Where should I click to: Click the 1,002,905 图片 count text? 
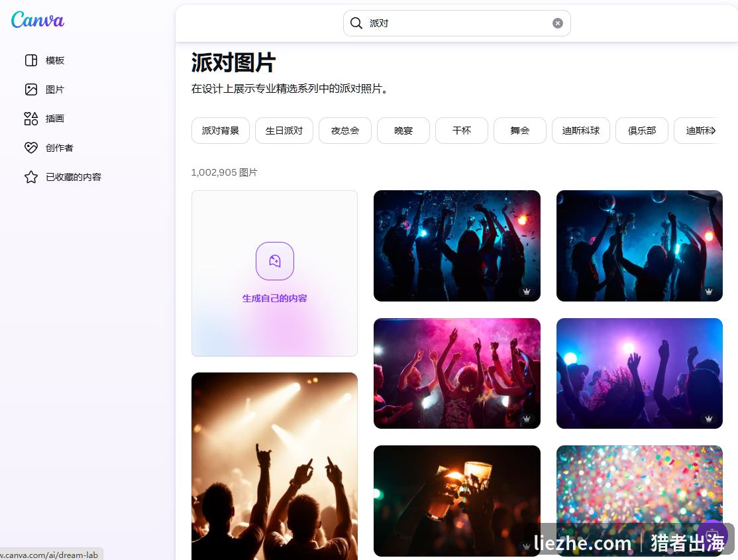point(225,172)
